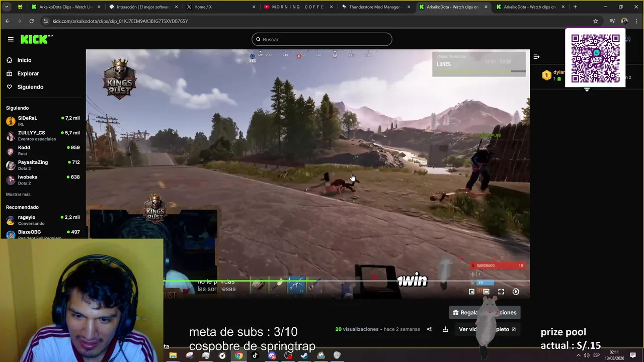Image resolution: width=644 pixels, height=362 pixels.
Task: Show hidden system tray icons
Action: click(578, 355)
